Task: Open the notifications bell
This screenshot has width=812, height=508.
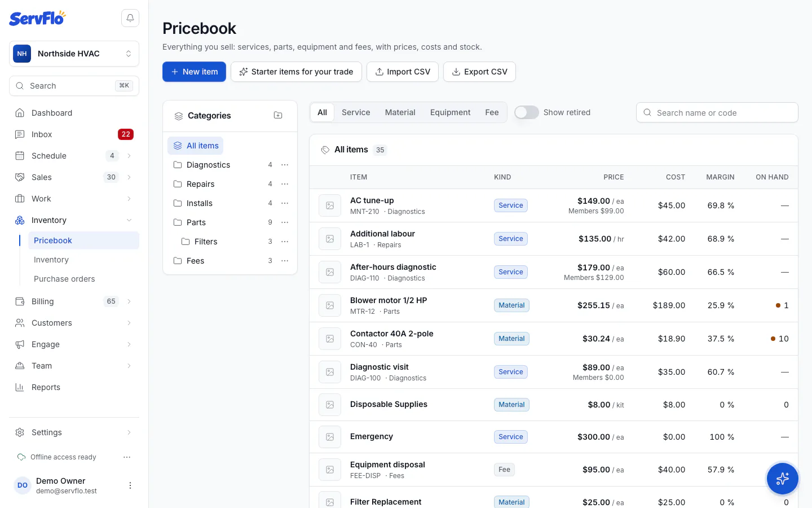Action: coord(130,18)
